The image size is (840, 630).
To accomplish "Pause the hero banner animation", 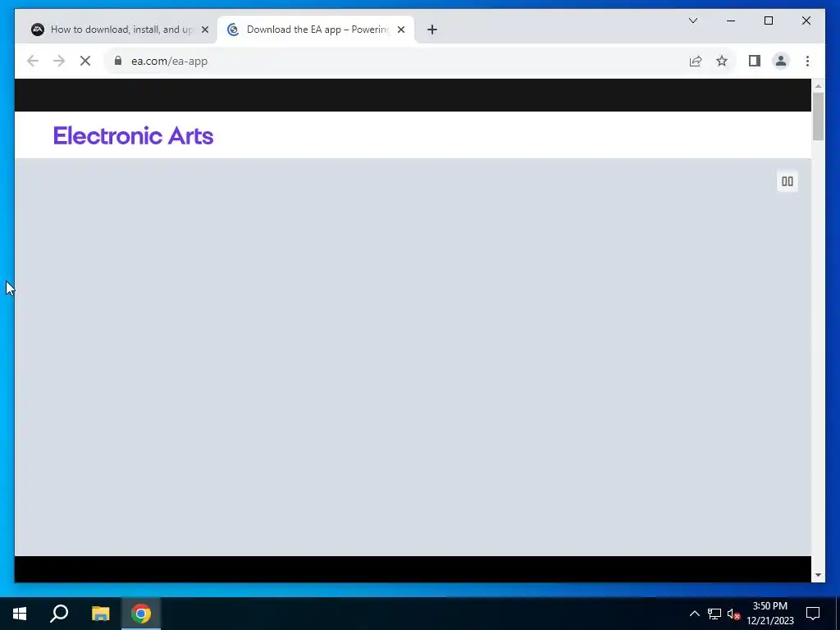I will pyautogui.click(x=787, y=181).
